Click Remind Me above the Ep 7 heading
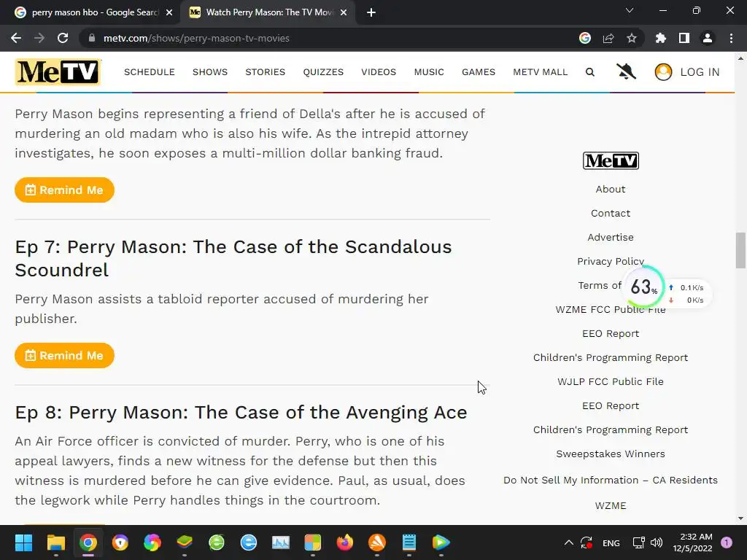This screenshot has width=747, height=560. coord(64,190)
